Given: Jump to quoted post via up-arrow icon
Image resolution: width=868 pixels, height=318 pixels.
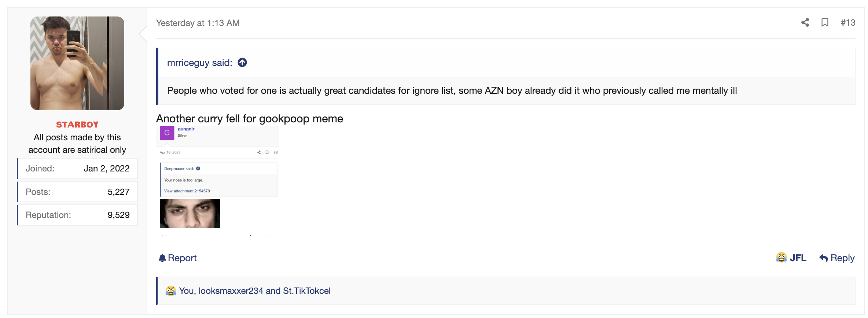Looking at the screenshot, I should point(242,63).
